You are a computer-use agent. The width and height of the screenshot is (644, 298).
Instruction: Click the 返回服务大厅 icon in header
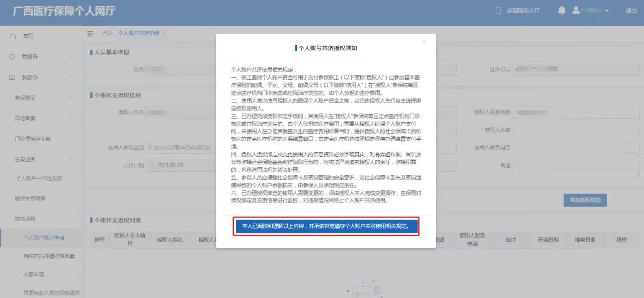pyautogui.click(x=499, y=11)
